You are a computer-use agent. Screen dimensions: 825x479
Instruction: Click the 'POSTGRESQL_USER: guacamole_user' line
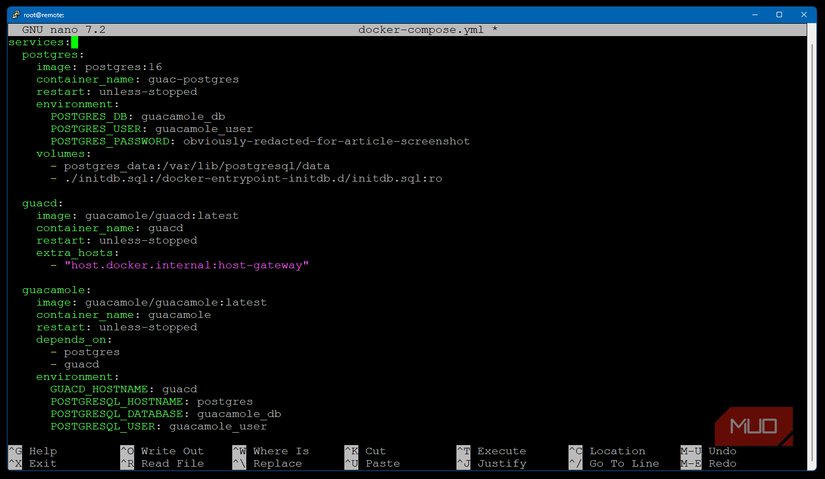[158, 426]
